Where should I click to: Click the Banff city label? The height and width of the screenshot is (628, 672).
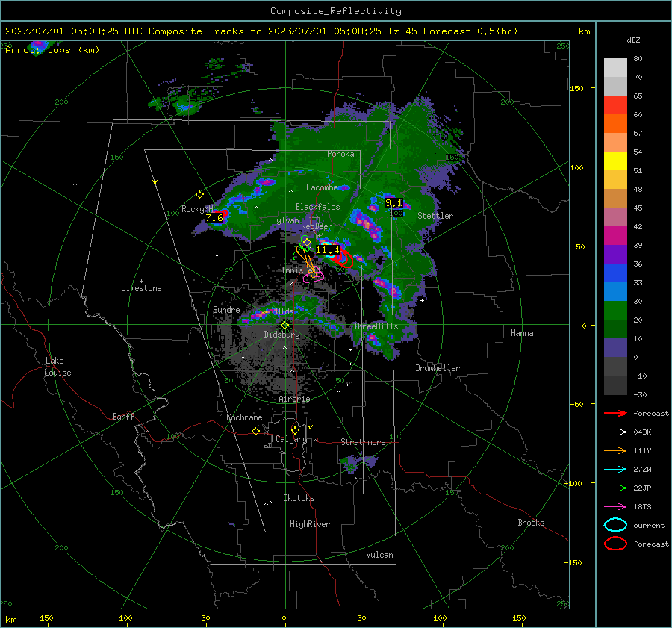click(x=123, y=416)
